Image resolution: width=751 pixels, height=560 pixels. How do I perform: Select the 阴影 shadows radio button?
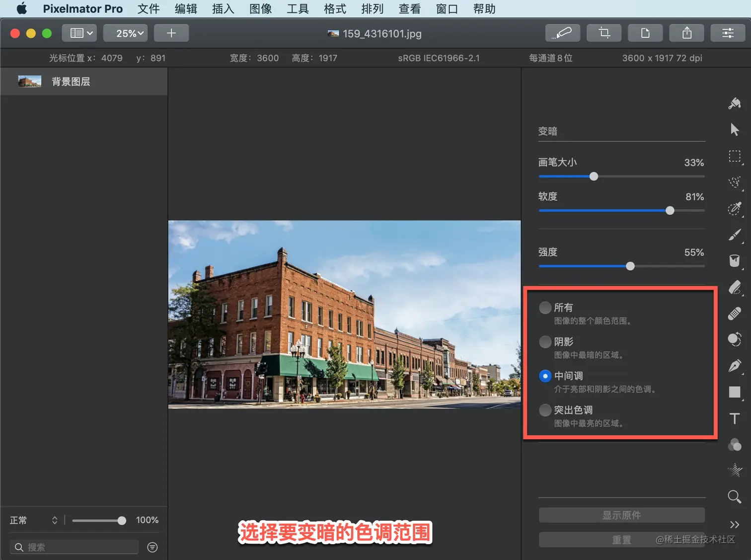[x=545, y=342]
